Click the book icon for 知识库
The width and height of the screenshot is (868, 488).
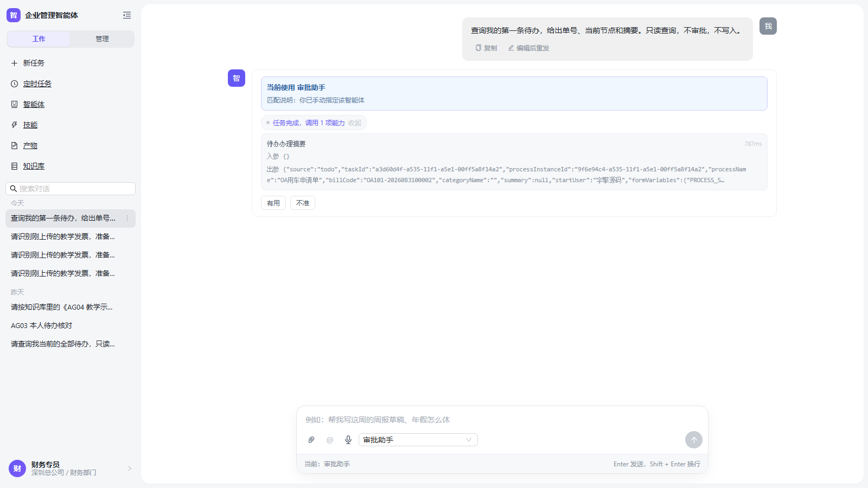(x=15, y=166)
